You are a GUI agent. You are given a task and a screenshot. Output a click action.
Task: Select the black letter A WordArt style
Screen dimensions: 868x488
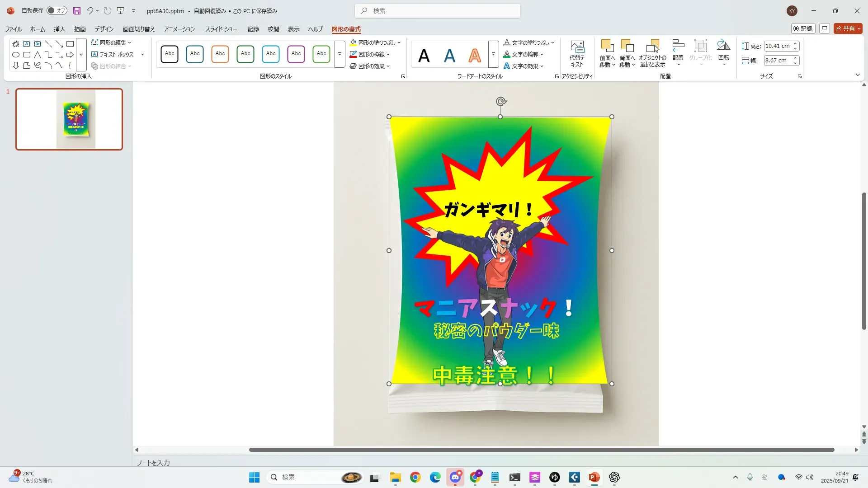[424, 56]
